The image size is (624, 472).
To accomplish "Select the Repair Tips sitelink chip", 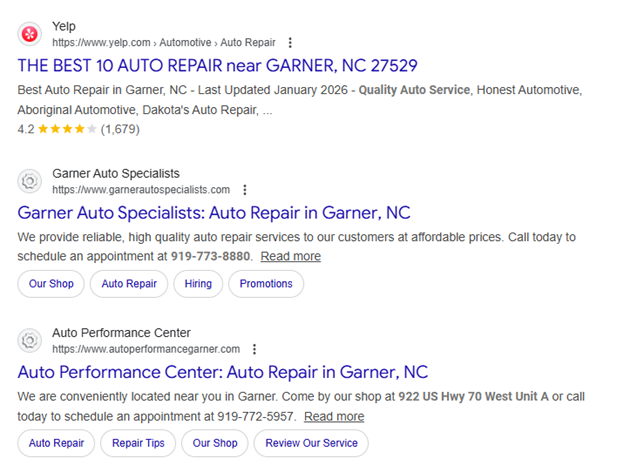I will [139, 443].
